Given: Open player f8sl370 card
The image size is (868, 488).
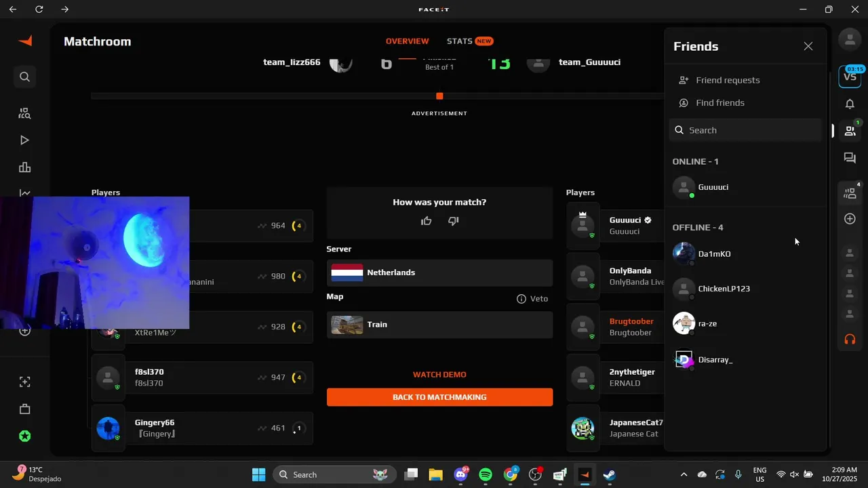Looking at the screenshot, I should [x=202, y=378].
